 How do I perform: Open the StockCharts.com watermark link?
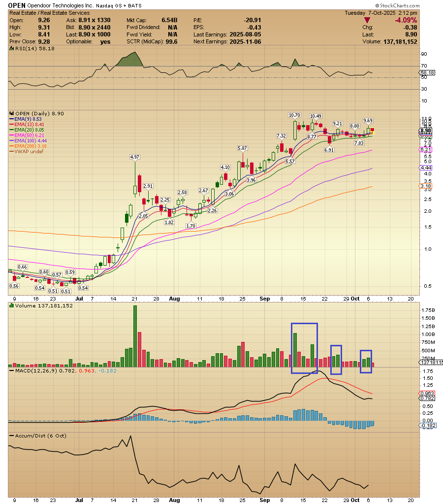397,5
